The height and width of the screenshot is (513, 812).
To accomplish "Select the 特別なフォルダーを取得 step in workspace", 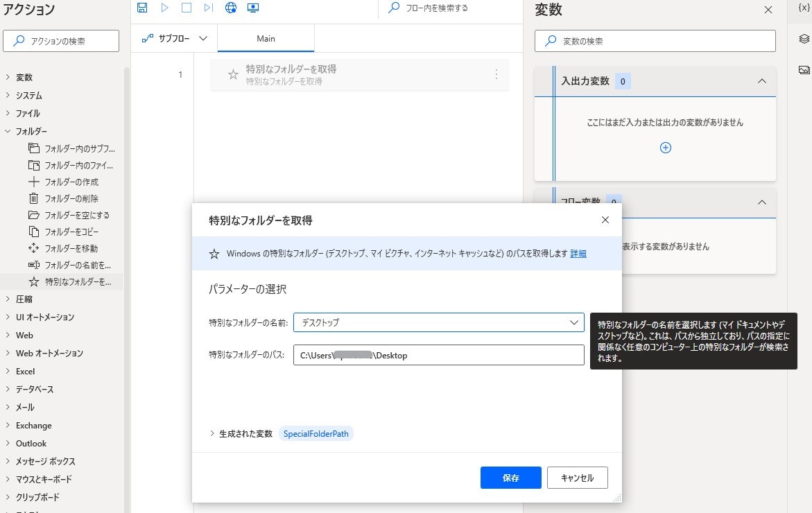I will tap(359, 75).
